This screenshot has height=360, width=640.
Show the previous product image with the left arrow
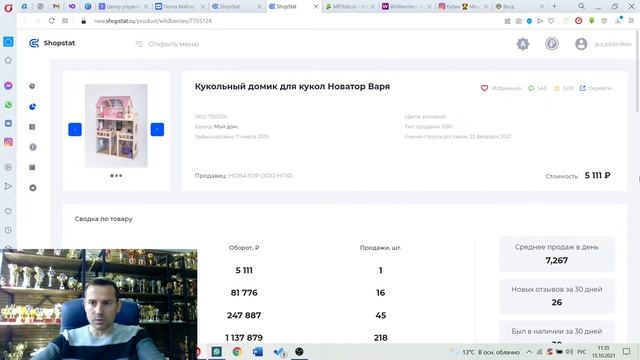pyautogui.click(x=75, y=129)
